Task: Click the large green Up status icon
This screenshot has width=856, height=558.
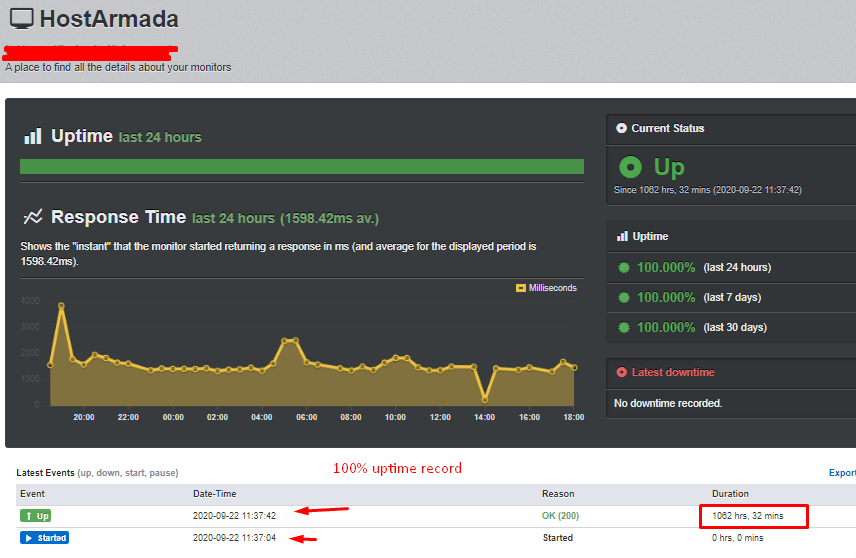Action: click(631, 167)
